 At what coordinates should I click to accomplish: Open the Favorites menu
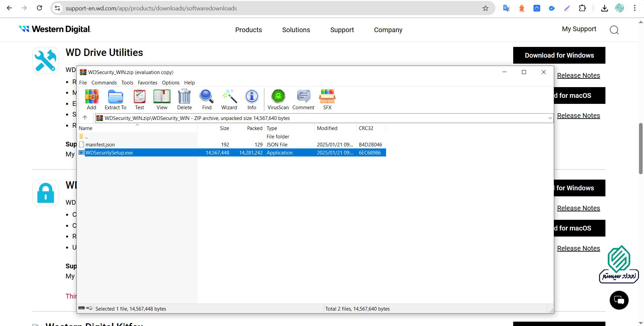[x=148, y=82]
